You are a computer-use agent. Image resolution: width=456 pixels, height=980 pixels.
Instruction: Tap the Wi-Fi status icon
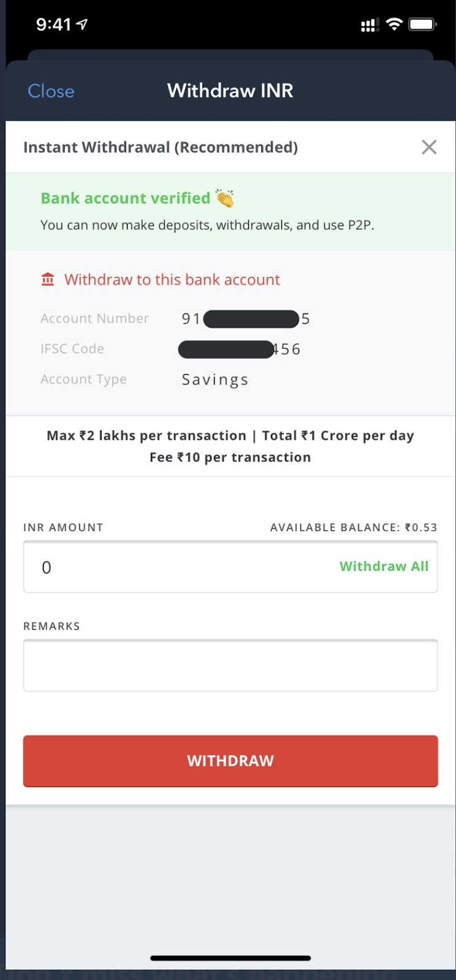[x=394, y=24]
